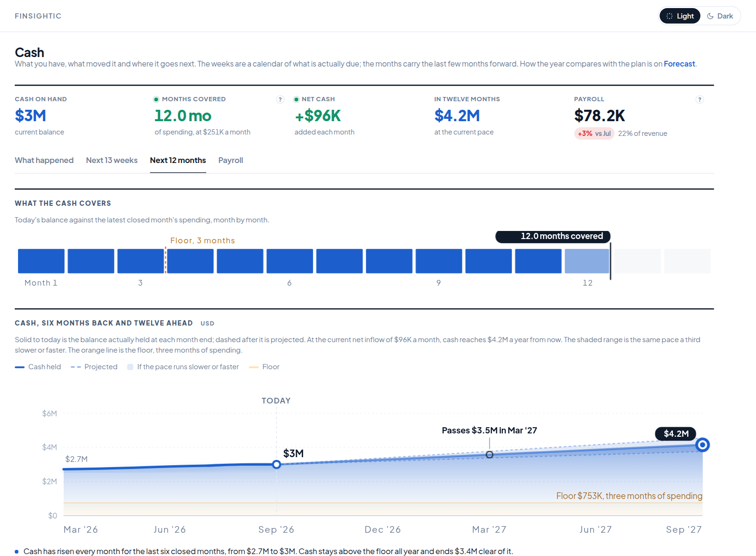Click the Dec '26 axis label
Screen dimensions: 756x556
point(383,529)
